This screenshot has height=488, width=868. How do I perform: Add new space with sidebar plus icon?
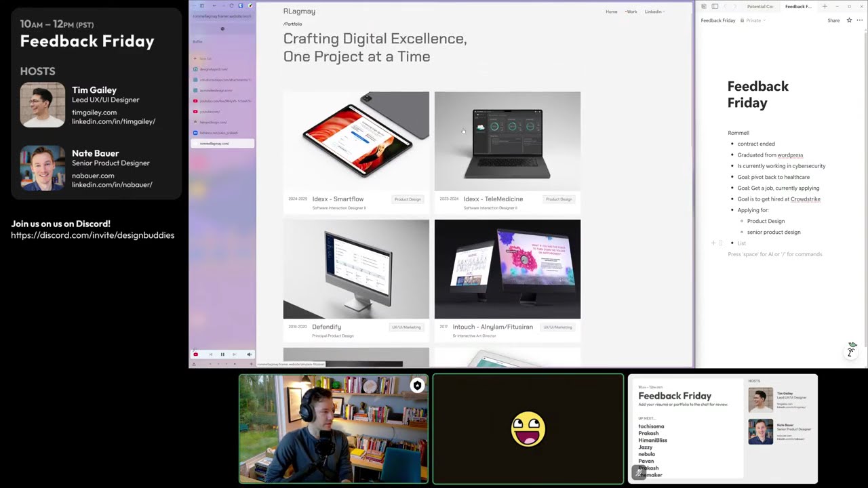click(x=252, y=364)
